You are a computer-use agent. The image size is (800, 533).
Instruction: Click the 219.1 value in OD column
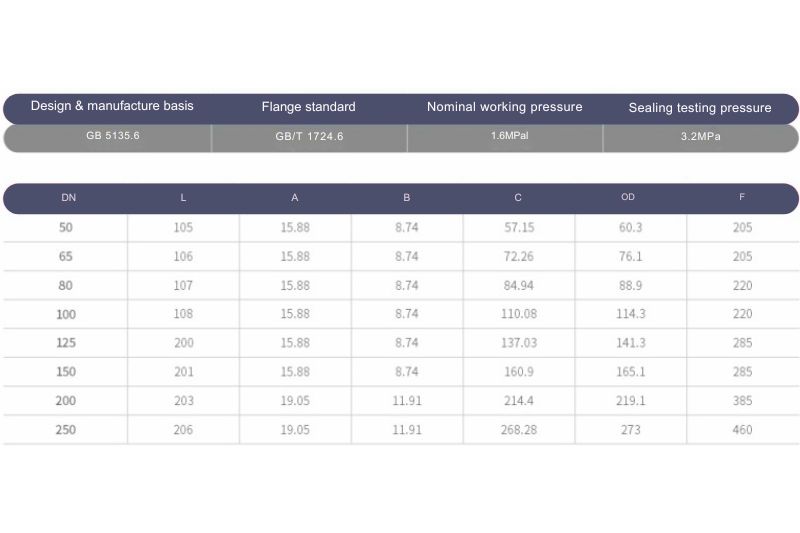(632, 400)
